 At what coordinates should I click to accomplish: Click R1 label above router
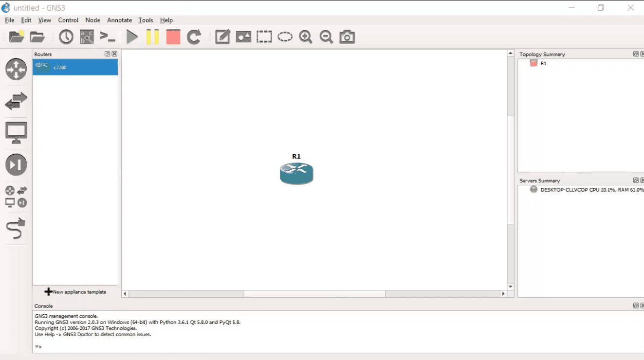[296, 157]
